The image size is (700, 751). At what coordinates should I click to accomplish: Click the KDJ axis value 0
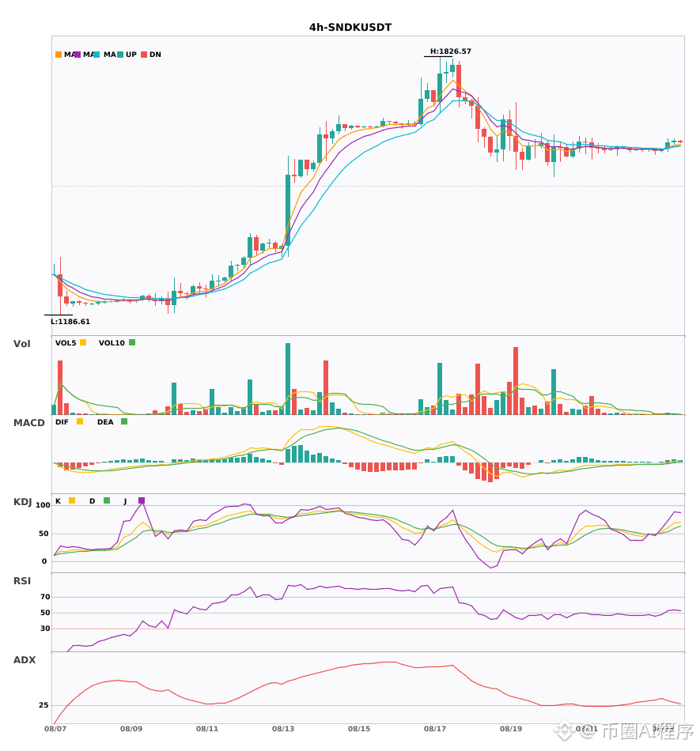click(44, 561)
